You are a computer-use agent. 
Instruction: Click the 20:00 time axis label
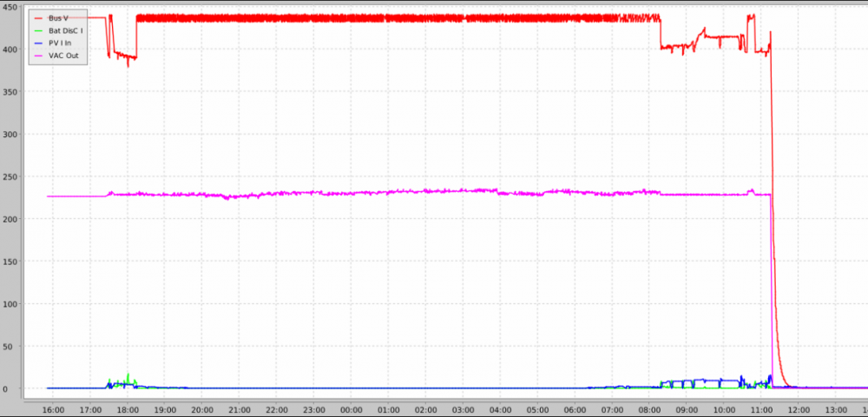click(202, 410)
